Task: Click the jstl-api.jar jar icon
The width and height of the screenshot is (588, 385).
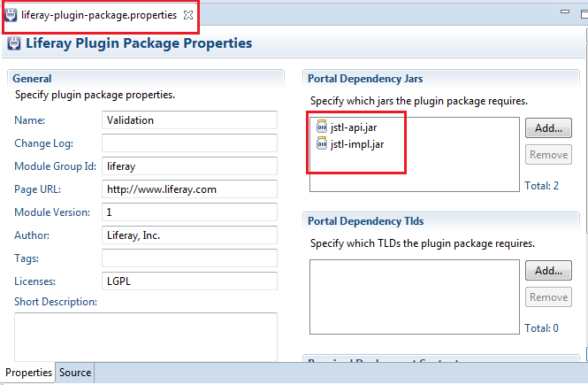Action: 322,127
